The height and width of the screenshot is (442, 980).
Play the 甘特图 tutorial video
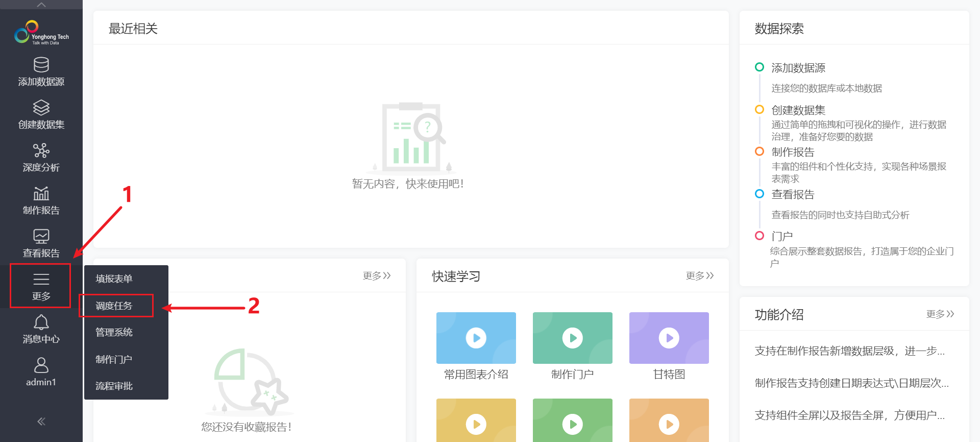tap(669, 338)
